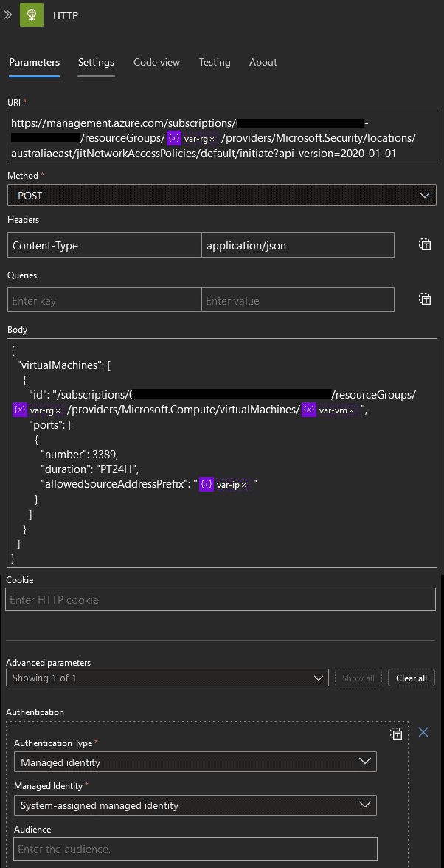
Task: Expand Authentication Type Managed identity dropdown
Action: (195, 762)
